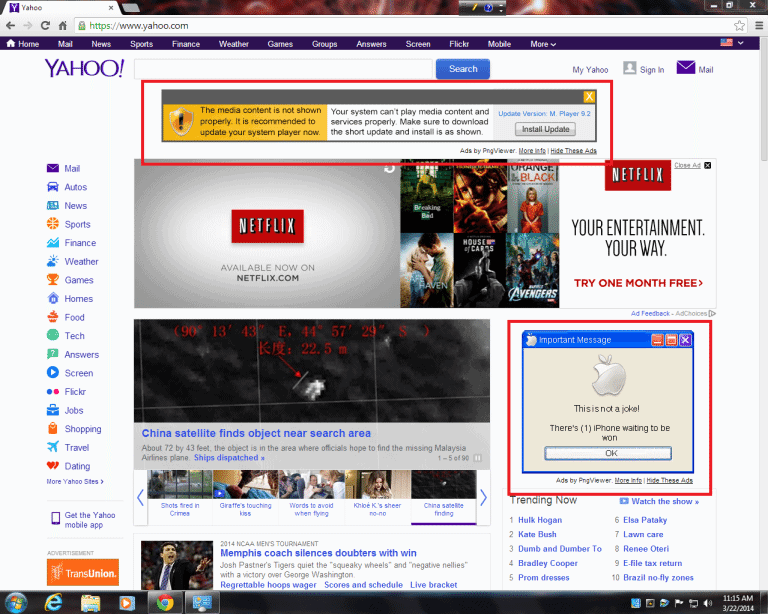This screenshot has width=768, height=614.
Task: Open Finance in the top navigation bar
Action: pyautogui.click(x=186, y=44)
